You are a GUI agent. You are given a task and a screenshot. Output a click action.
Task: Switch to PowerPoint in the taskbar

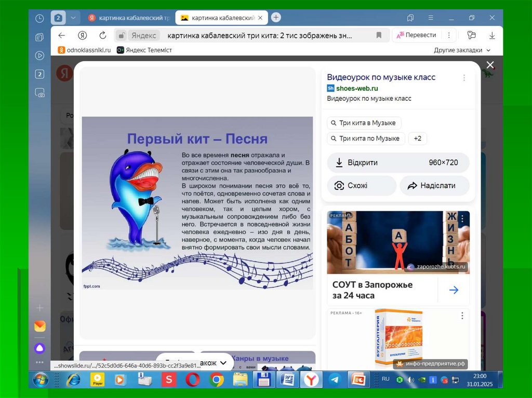pyautogui.click(x=358, y=380)
